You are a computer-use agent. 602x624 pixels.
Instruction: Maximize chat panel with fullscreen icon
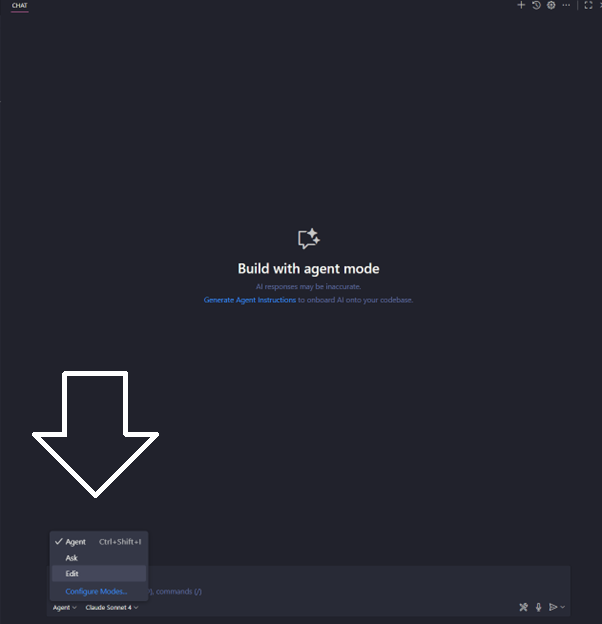[x=588, y=5]
